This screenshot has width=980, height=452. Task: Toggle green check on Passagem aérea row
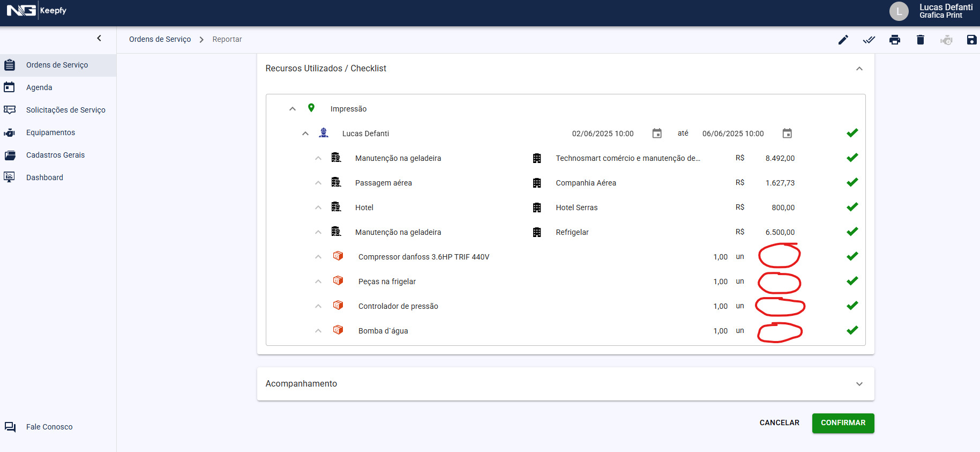[852, 182]
